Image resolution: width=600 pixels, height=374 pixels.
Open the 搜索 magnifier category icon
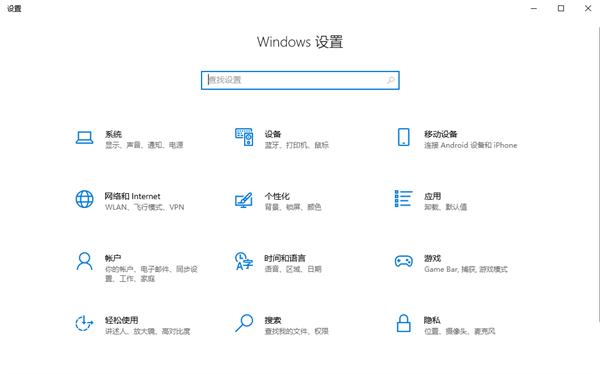pos(244,323)
